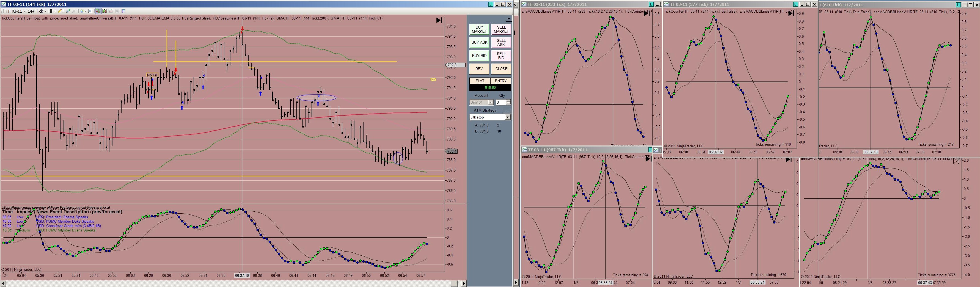
Task: Click the SELL ASK button
Action: (x=501, y=43)
